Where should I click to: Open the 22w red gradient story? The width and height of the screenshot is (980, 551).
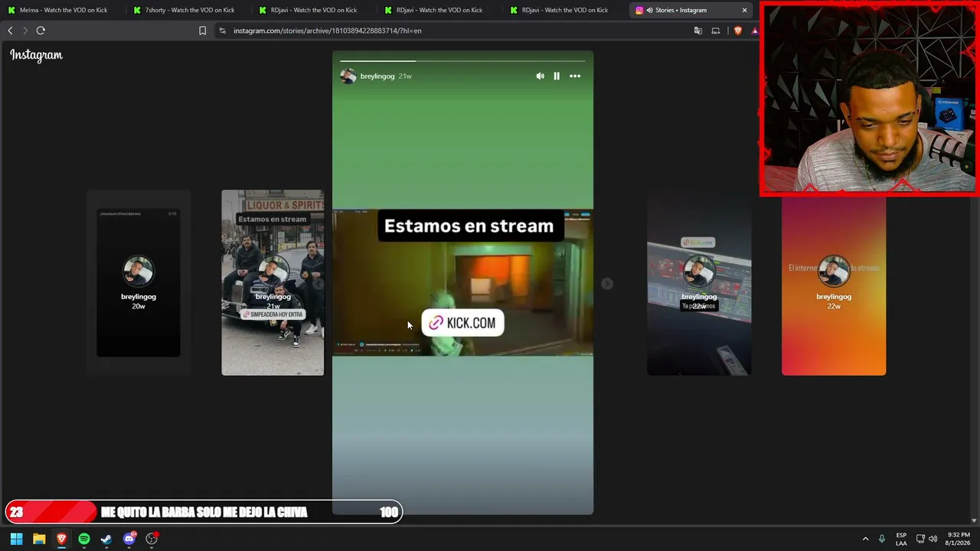point(834,282)
